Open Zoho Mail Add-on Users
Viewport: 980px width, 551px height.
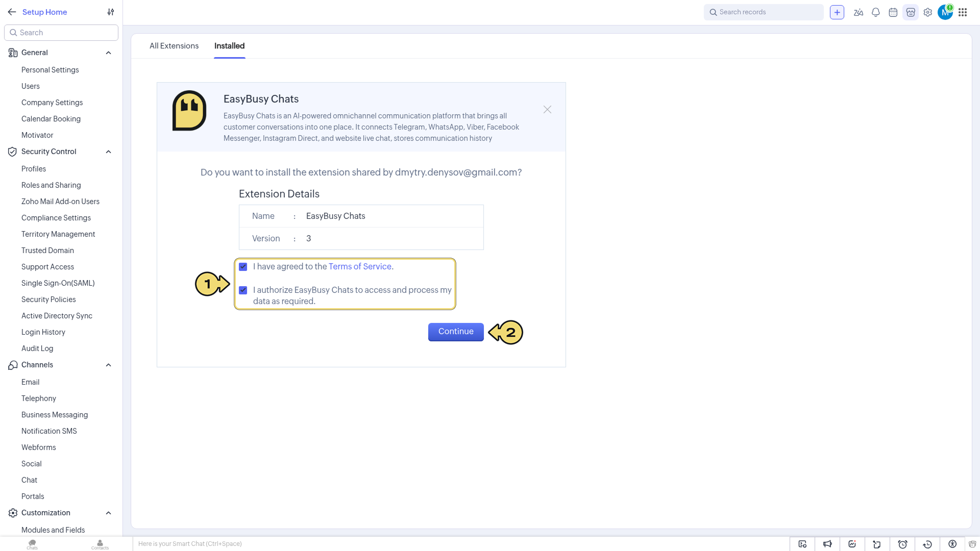click(x=60, y=202)
